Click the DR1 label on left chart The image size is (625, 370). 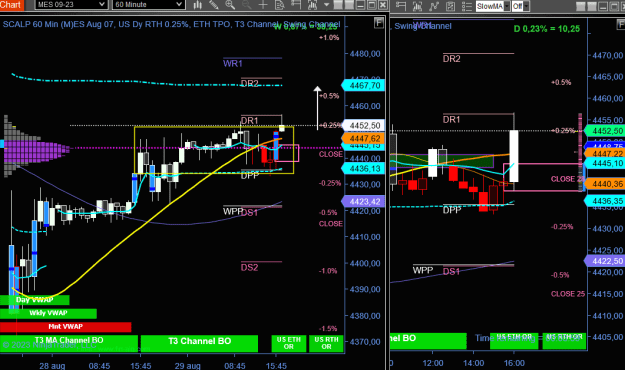click(x=250, y=120)
